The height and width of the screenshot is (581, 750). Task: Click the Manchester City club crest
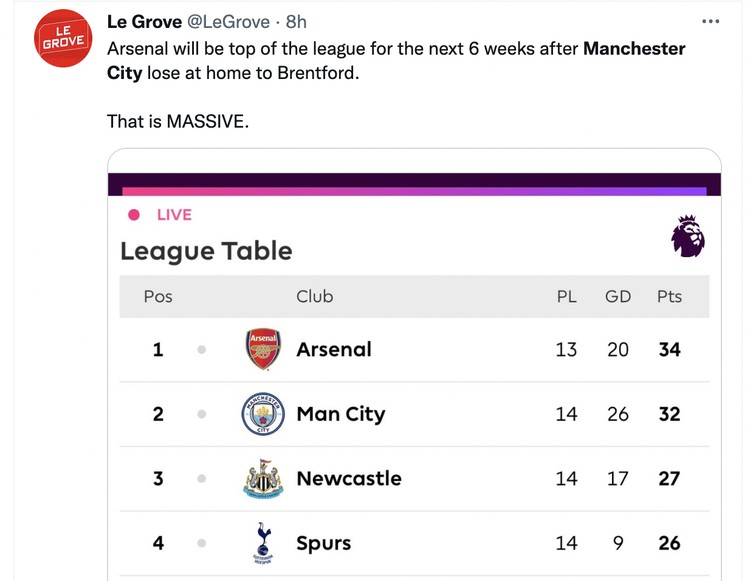(263, 414)
